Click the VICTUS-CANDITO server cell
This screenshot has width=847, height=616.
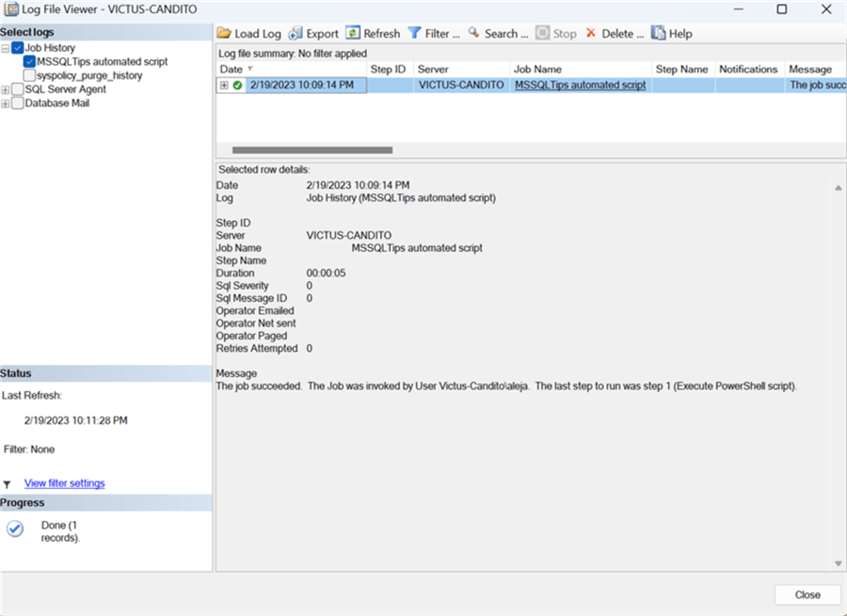(x=461, y=85)
